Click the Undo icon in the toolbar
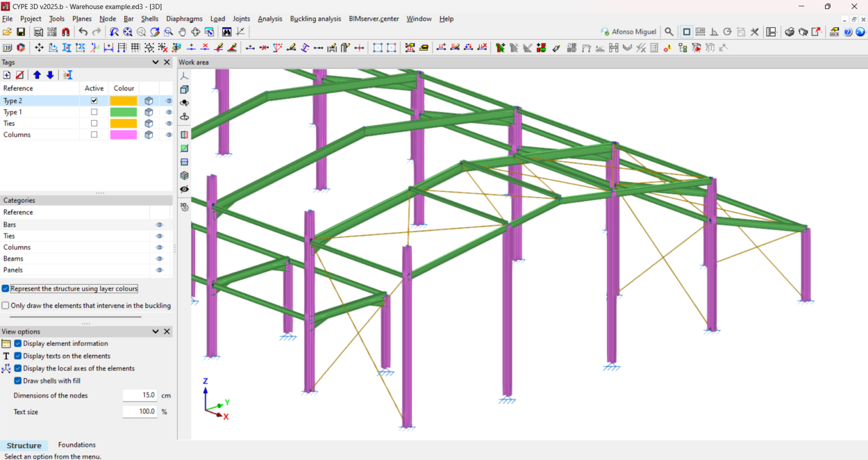Screen dimensions: 868x460 (x=83, y=32)
